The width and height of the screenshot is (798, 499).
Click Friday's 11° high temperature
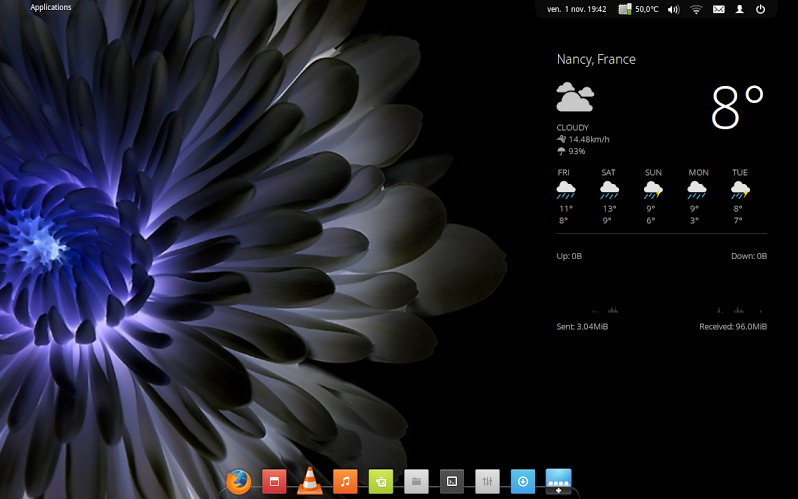tap(566, 209)
